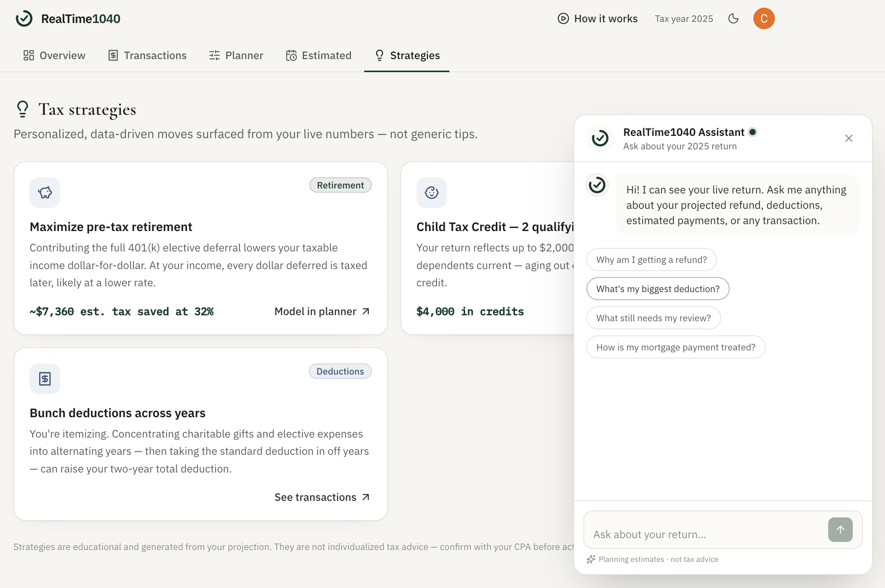Click the Retirement category badge
Screen dimensions: 885x588
click(x=340, y=185)
